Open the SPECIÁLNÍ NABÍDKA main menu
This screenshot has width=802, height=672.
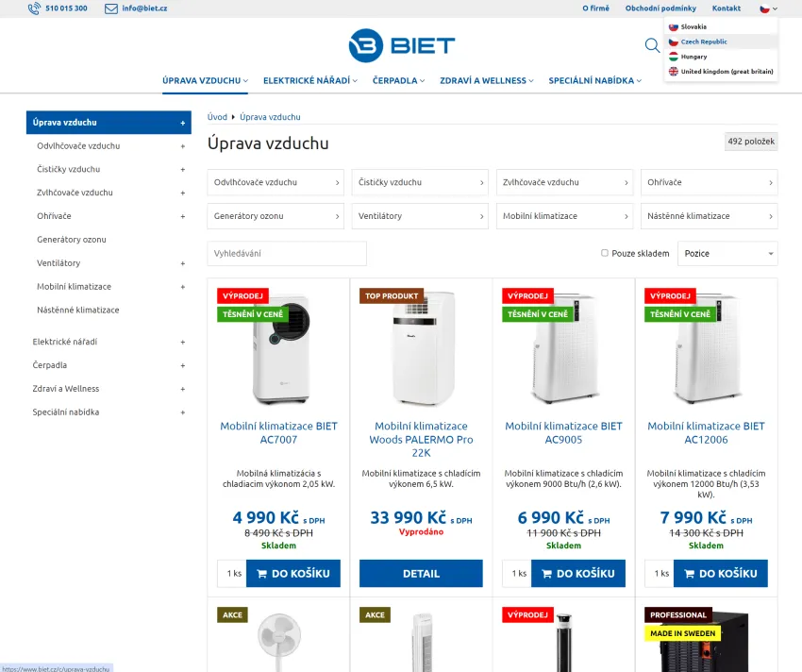[594, 81]
